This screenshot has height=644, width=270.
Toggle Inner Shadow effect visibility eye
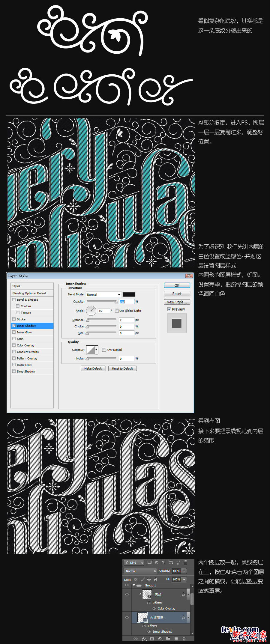point(149,632)
